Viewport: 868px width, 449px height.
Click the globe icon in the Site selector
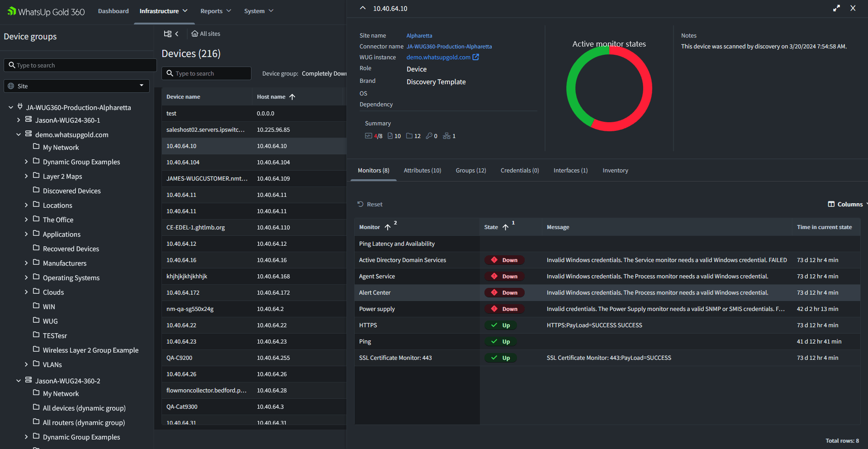[11, 86]
